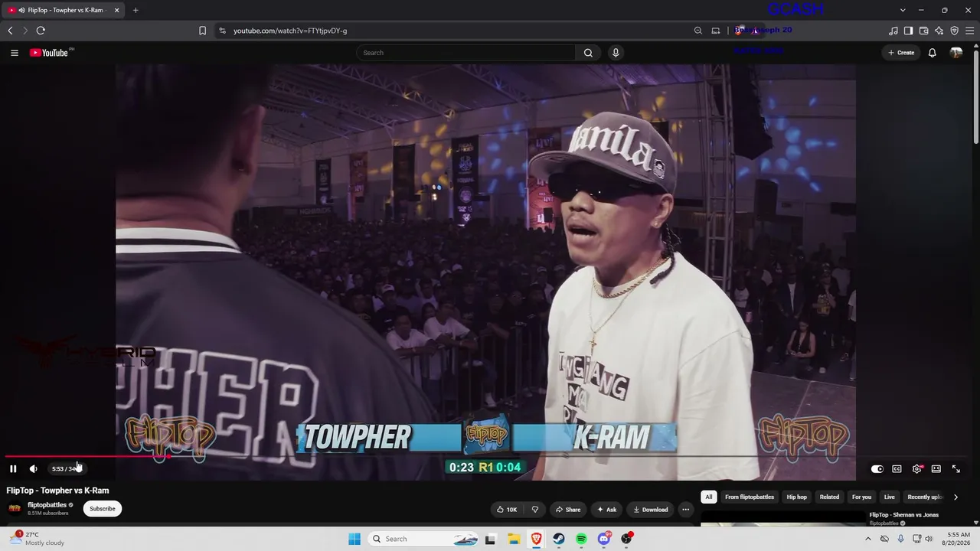Open the YouTube guide hamburger menu
The width and height of the screenshot is (980, 551).
tap(15, 53)
